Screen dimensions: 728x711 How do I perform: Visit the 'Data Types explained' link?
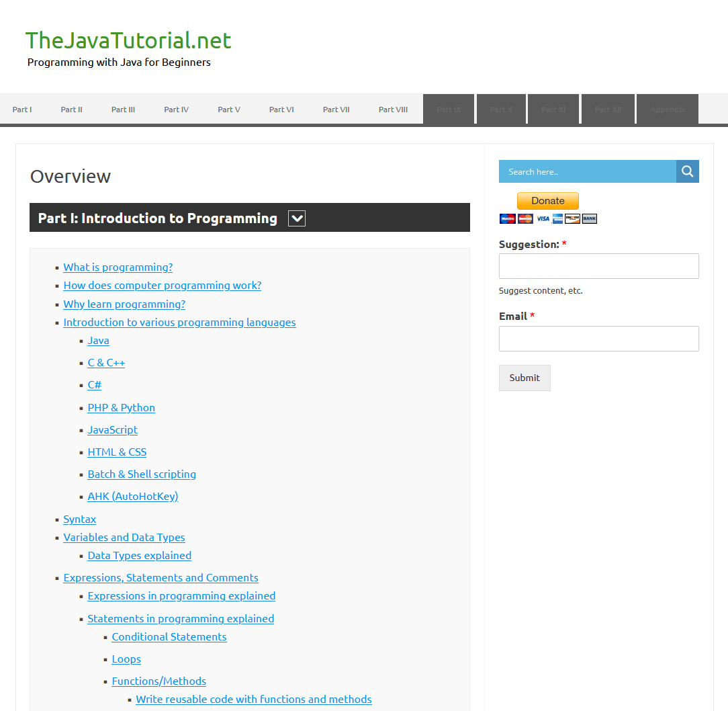pos(139,555)
